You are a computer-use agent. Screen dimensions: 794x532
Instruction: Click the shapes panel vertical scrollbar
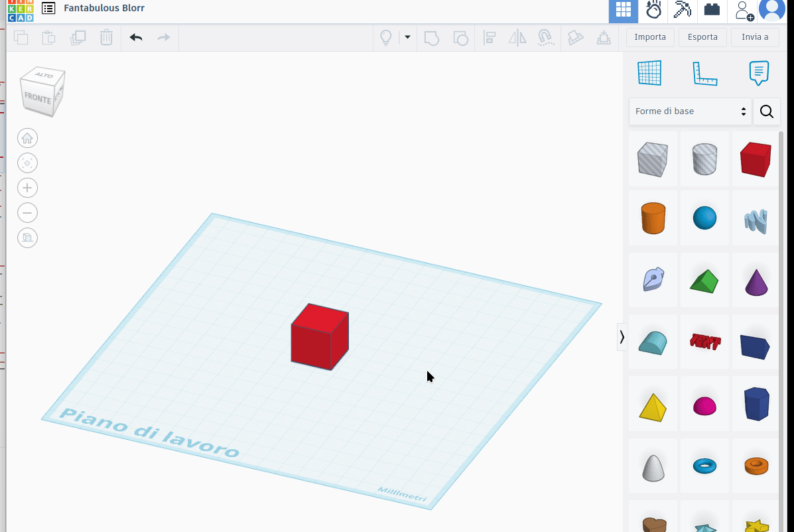coord(781,332)
